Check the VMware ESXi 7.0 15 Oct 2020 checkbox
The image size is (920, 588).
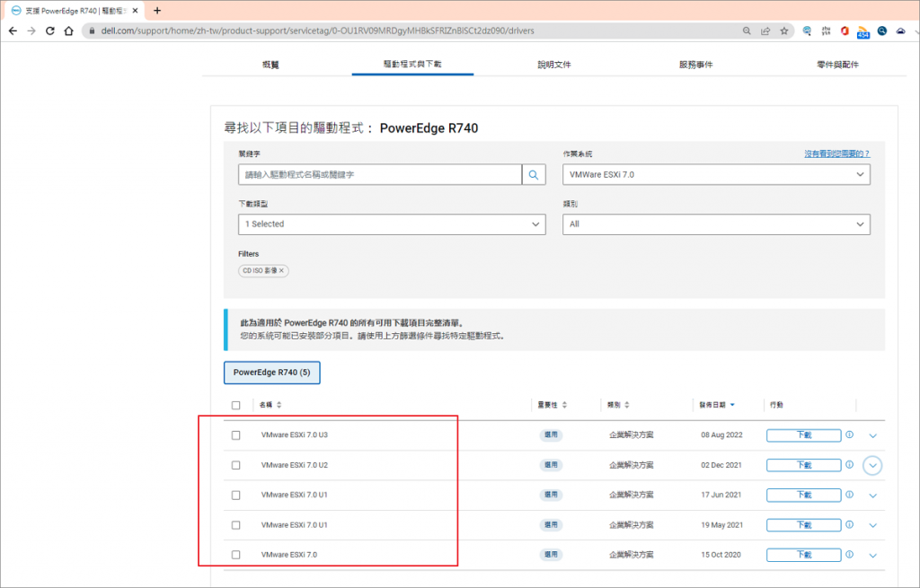(236, 555)
